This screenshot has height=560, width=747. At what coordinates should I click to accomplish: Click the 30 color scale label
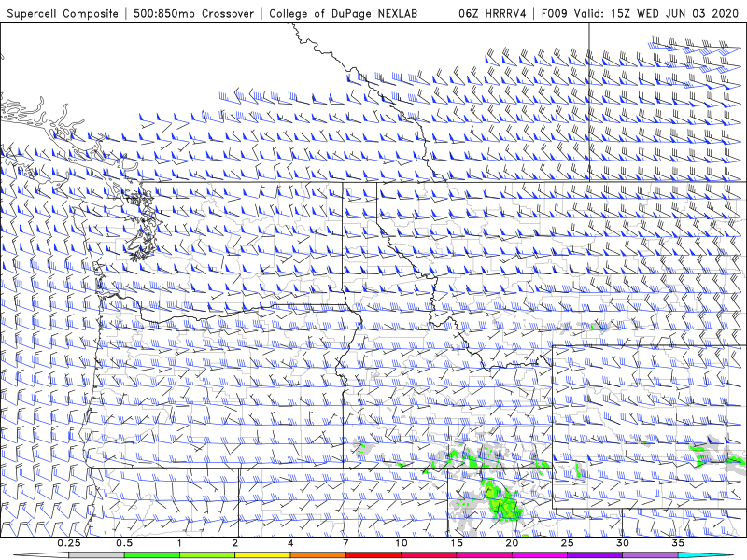tap(622, 543)
